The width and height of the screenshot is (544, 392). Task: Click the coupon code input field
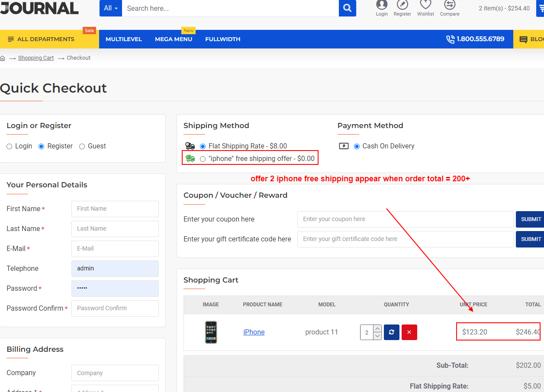click(406, 219)
